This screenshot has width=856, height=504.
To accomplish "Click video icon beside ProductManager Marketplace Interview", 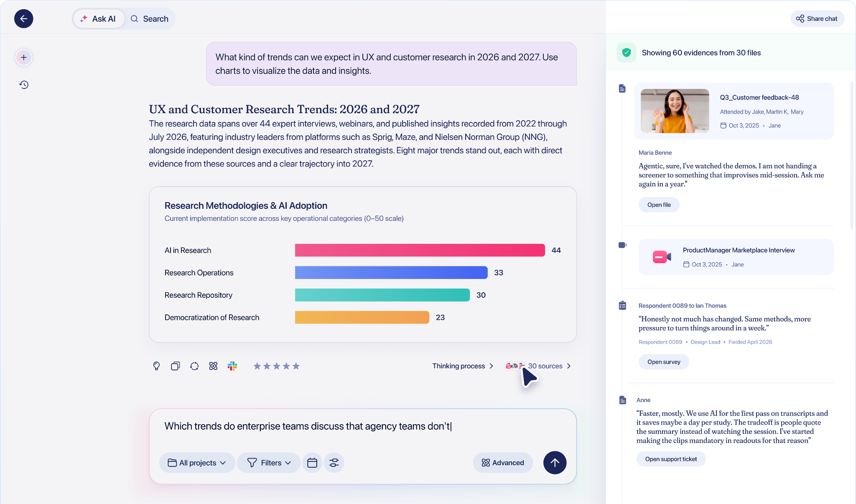I will coord(623,245).
